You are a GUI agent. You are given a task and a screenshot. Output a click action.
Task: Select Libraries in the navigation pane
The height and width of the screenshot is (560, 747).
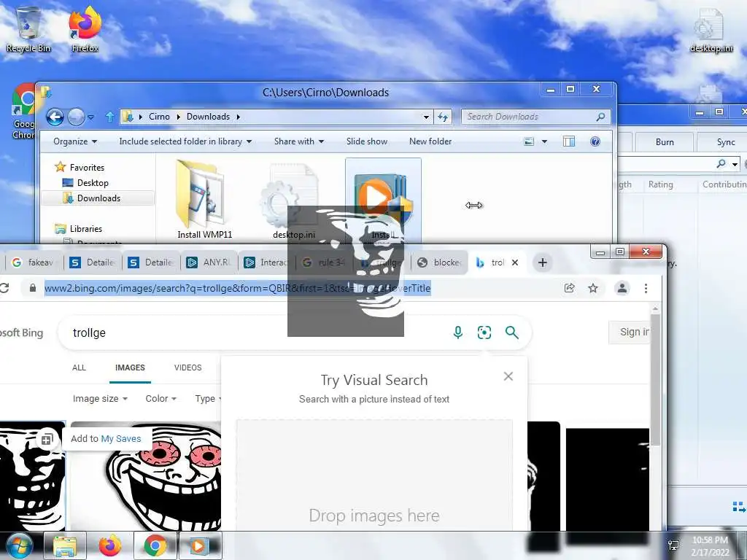coord(86,229)
